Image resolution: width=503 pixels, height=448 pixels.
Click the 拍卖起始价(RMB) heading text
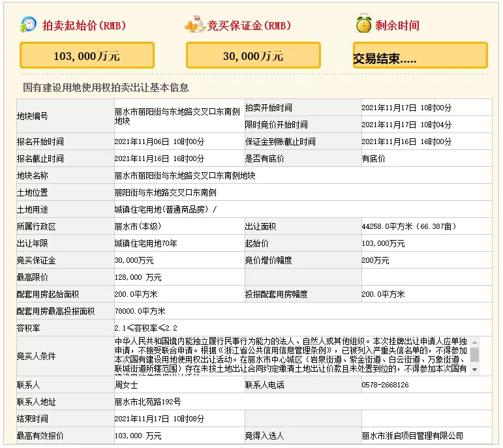84,26
